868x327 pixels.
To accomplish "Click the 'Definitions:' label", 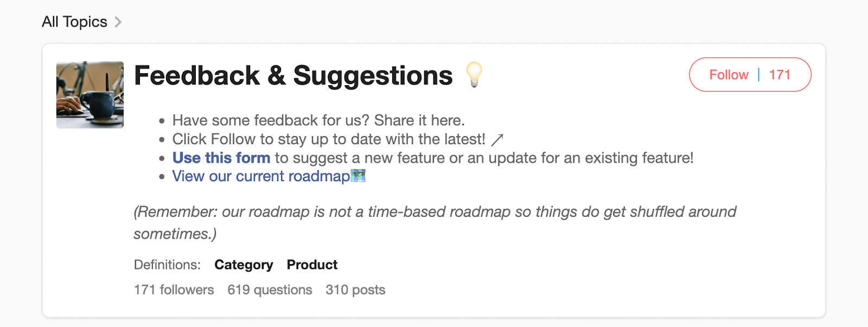I will tap(167, 265).
